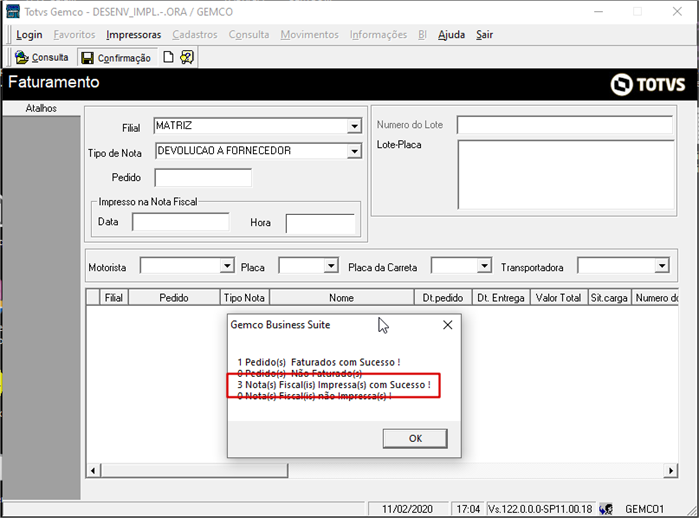Viewport: 699px width, 518px height.
Task: Click the Pedido input field
Action: 203,178
